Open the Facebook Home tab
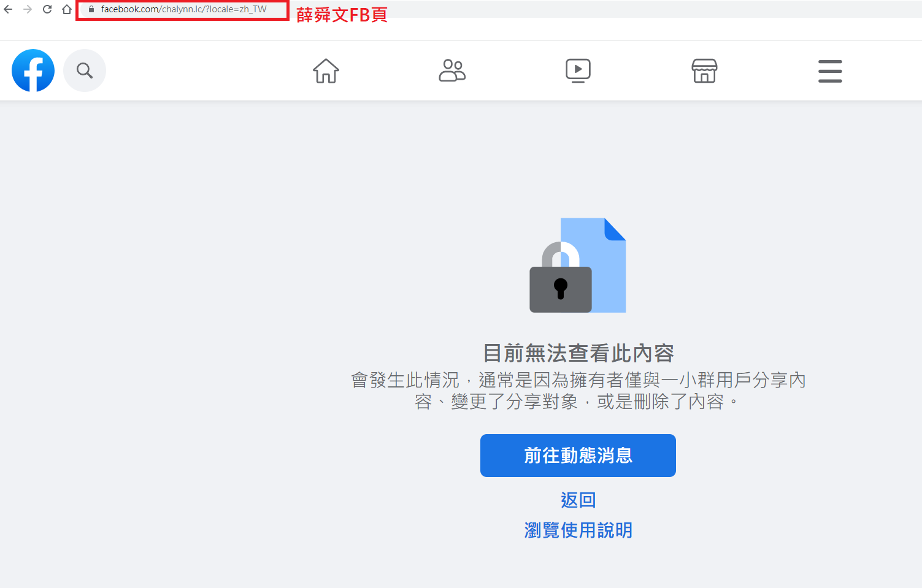The height and width of the screenshot is (588, 922). tap(326, 71)
